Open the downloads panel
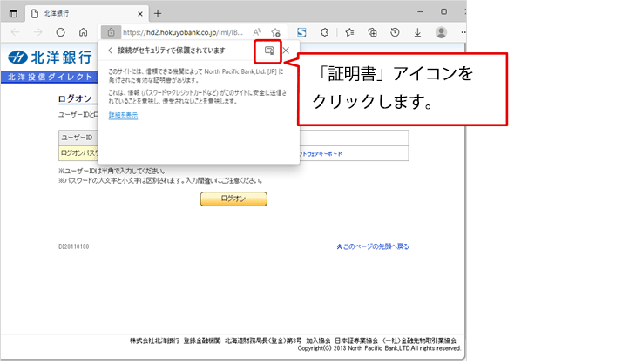Image resolution: width=636 pixels, height=364 pixels. [417, 32]
